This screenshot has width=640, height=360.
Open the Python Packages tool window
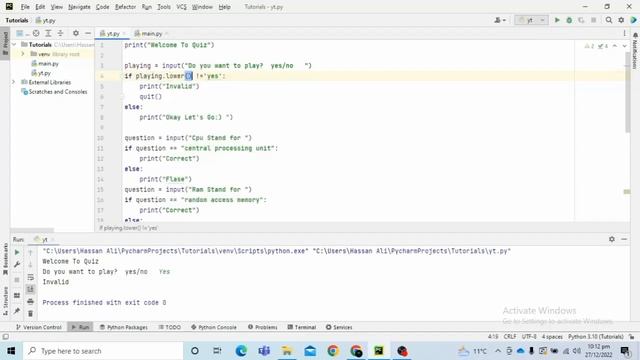tap(124, 327)
